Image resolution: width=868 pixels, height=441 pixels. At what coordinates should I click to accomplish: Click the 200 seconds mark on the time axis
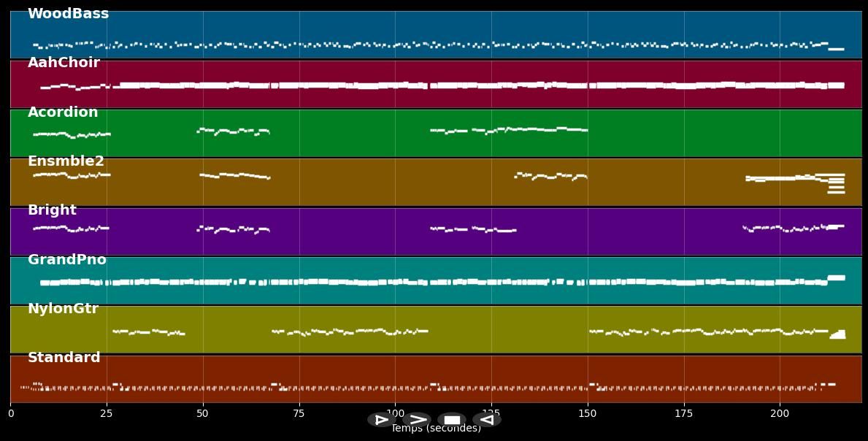tap(780, 413)
